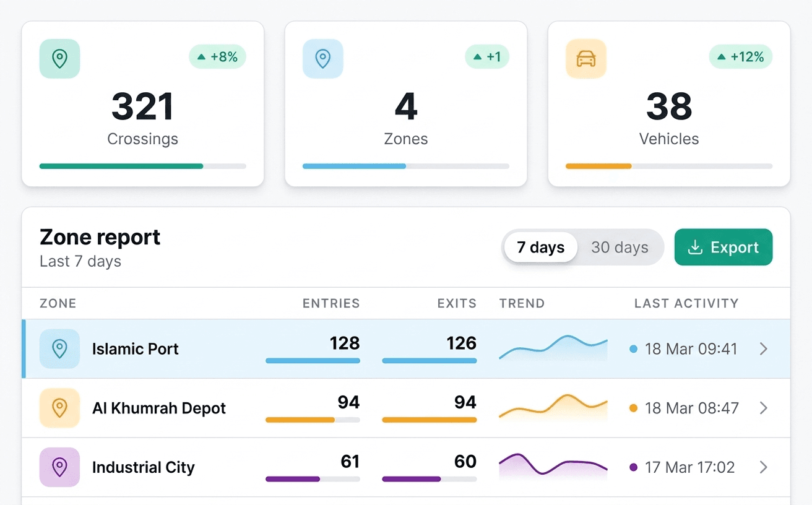The height and width of the screenshot is (505, 812).
Task: Click the 18 Mar 09:41 timestamp
Action: [x=691, y=349]
